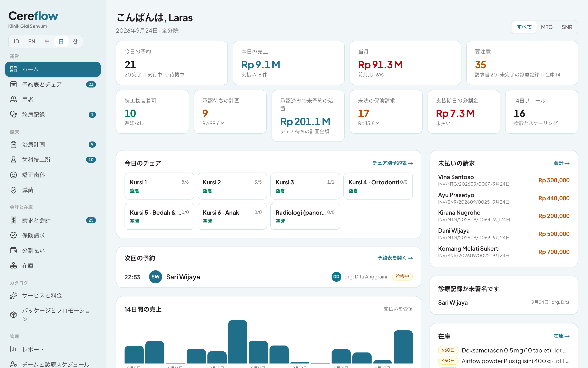The image size is (588, 368).
Task: Open 予約表とチェア in the sidebar
Action: click(53, 84)
